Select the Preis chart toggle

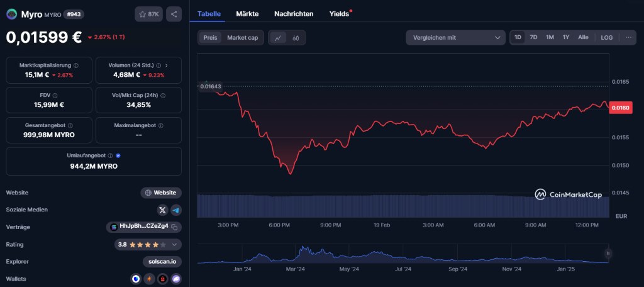click(210, 37)
